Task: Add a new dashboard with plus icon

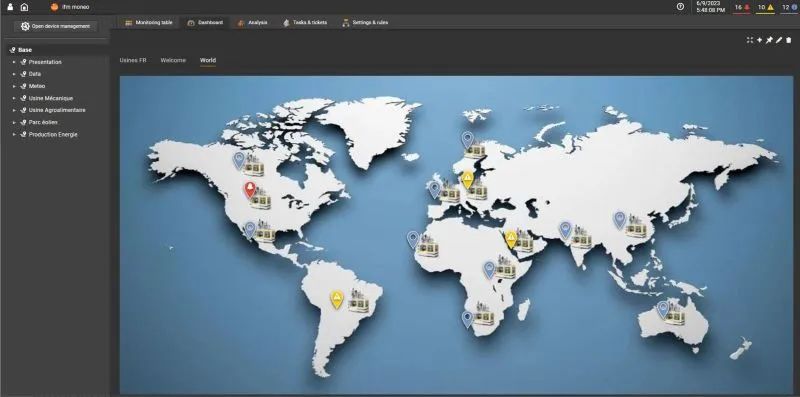Action: [x=759, y=40]
